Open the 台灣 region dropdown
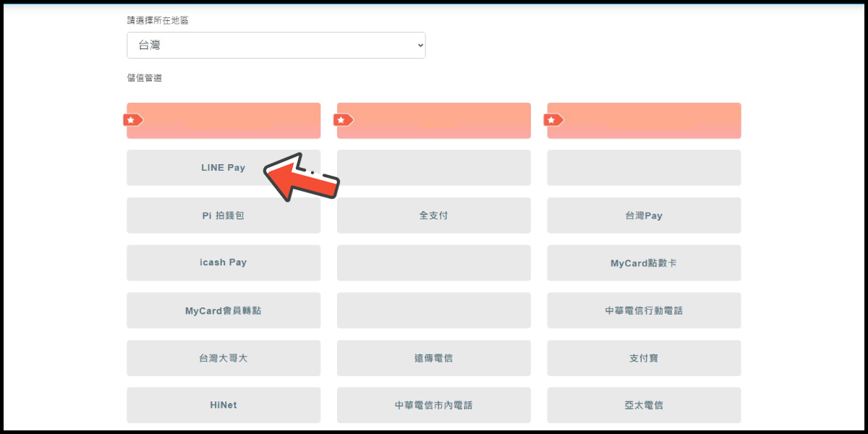The height and width of the screenshot is (434, 868). point(276,45)
